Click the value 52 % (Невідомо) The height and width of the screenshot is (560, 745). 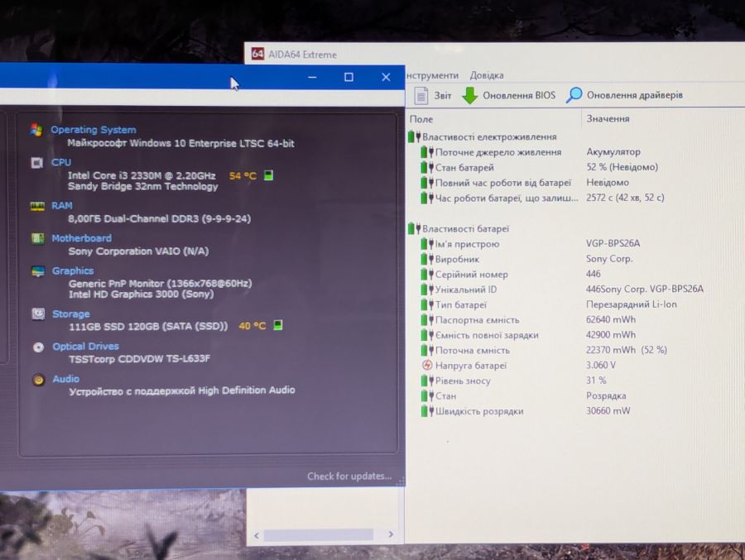pos(622,167)
